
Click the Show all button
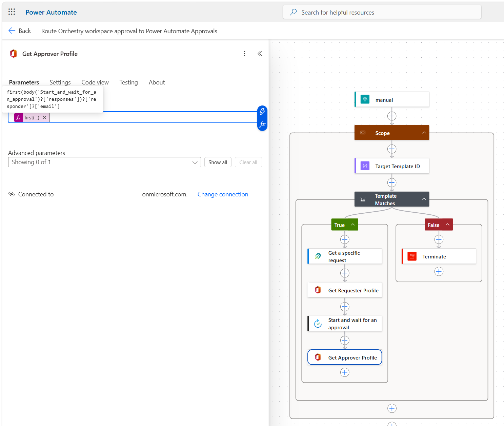point(218,162)
